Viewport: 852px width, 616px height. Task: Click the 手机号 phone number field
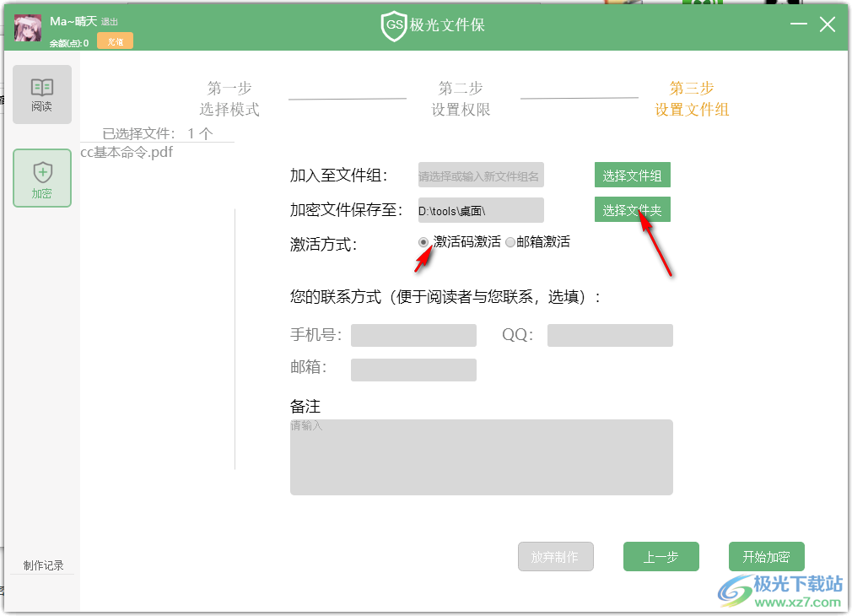pos(413,335)
